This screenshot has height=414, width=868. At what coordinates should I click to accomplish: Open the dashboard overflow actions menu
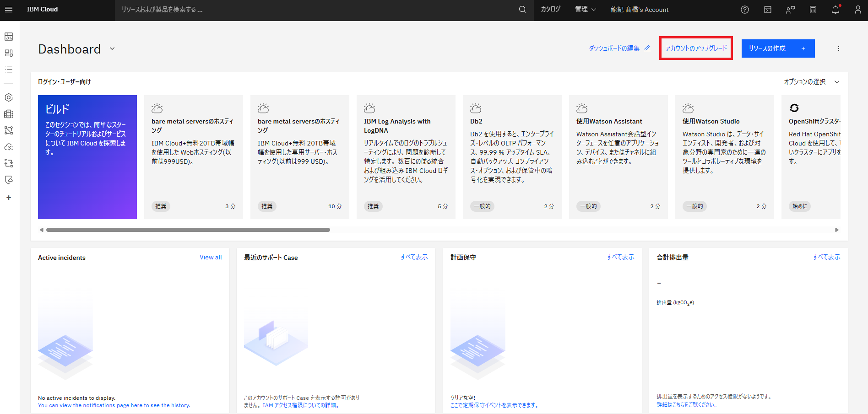click(x=838, y=48)
